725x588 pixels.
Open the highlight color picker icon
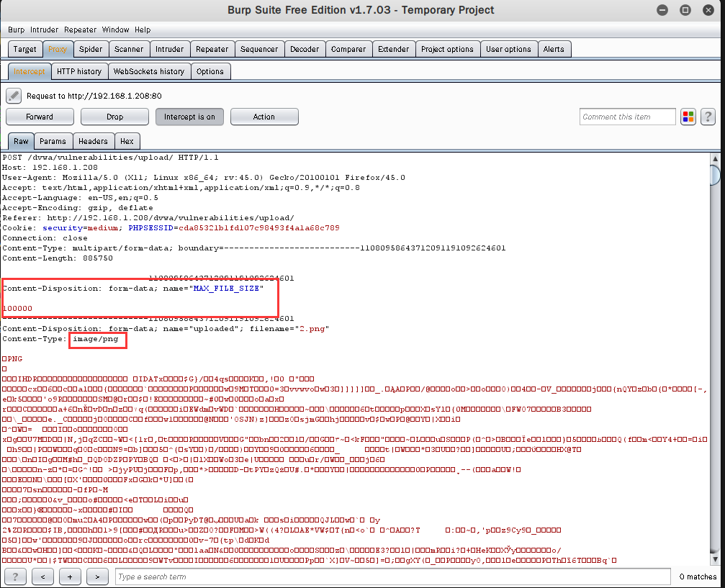[x=688, y=117]
